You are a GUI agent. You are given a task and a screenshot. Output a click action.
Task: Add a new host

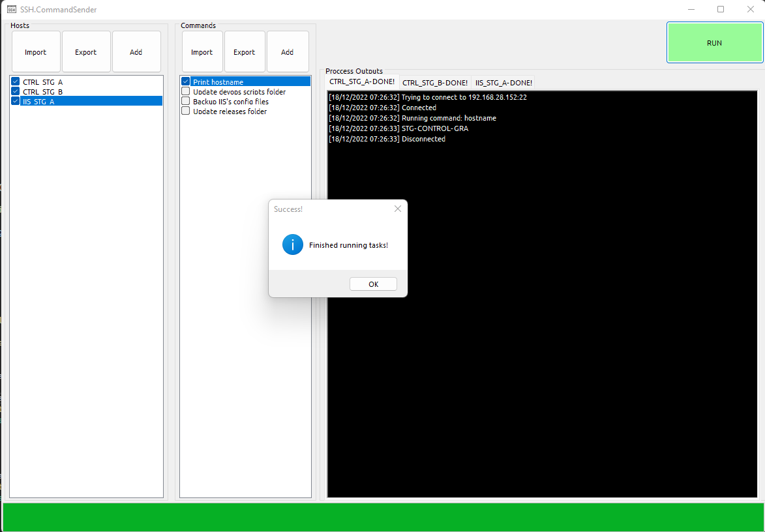136,52
